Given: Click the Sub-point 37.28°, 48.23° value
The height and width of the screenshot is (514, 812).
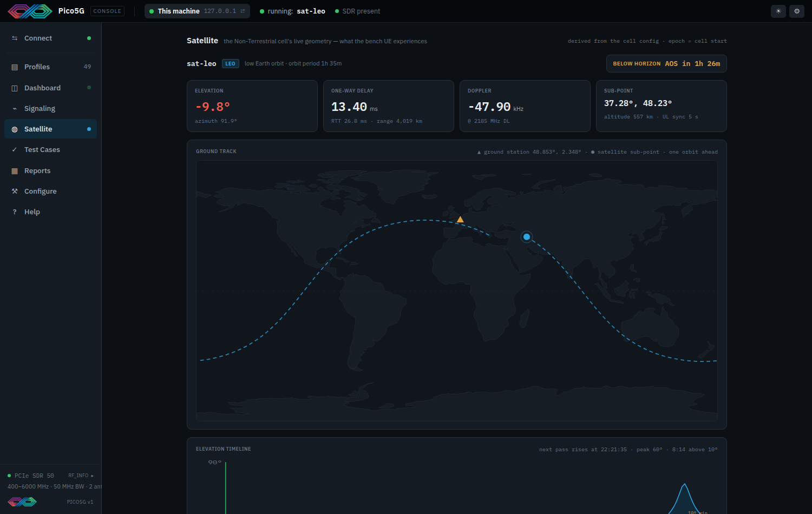Looking at the screenshot, I should 638,103.
